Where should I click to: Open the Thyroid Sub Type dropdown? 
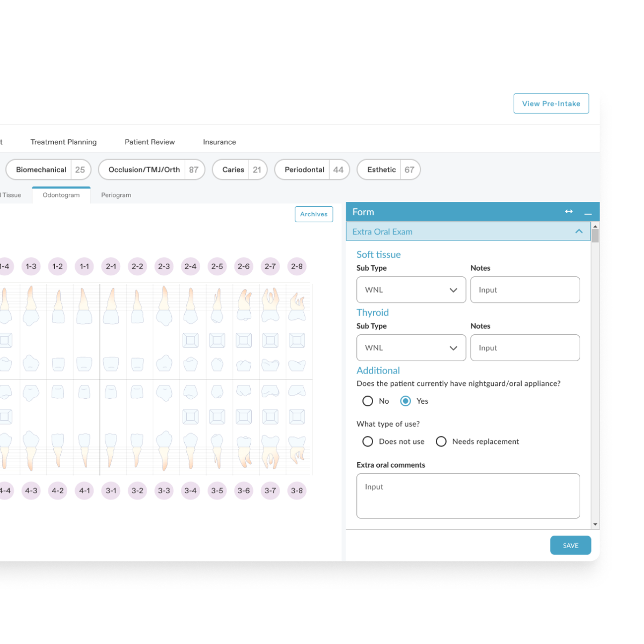click(x=411, y=348)
